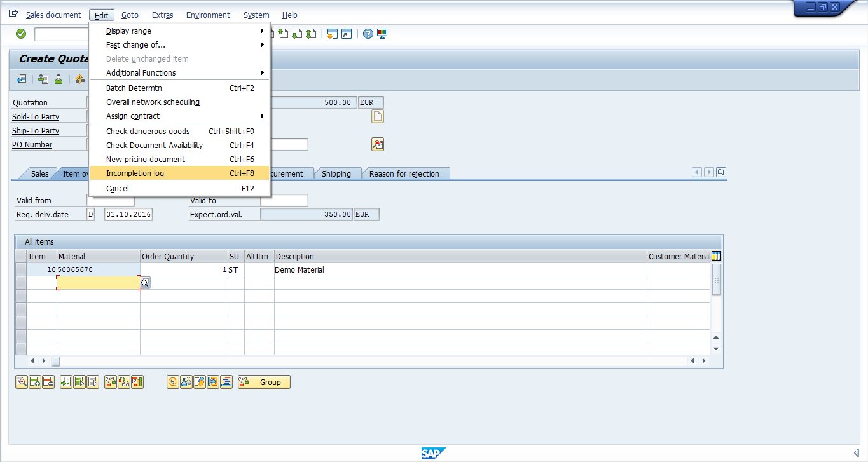
Task: Open the Sales document menu
Action: tap(53, 15)
